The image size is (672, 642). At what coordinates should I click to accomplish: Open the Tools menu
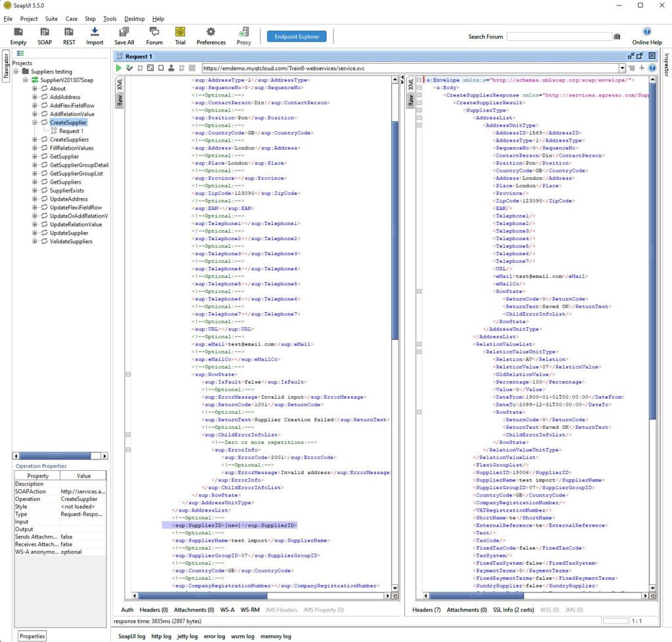tap(109, 18)
